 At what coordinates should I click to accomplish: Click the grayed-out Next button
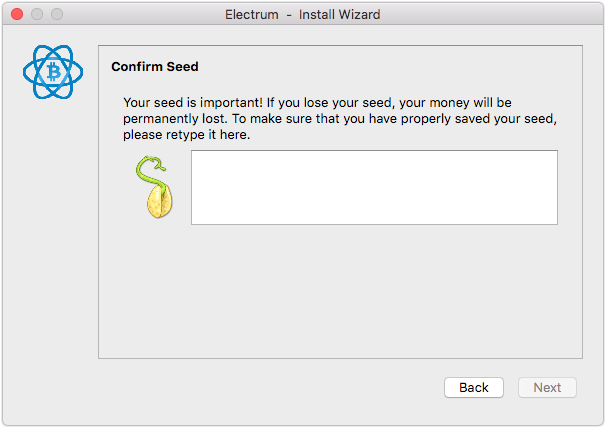pyautogui.click(x=547, y=387)
